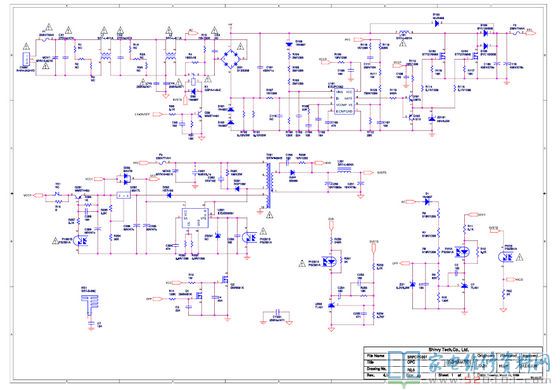Click the bypass diode above the boost inductor

click(436, 24)
